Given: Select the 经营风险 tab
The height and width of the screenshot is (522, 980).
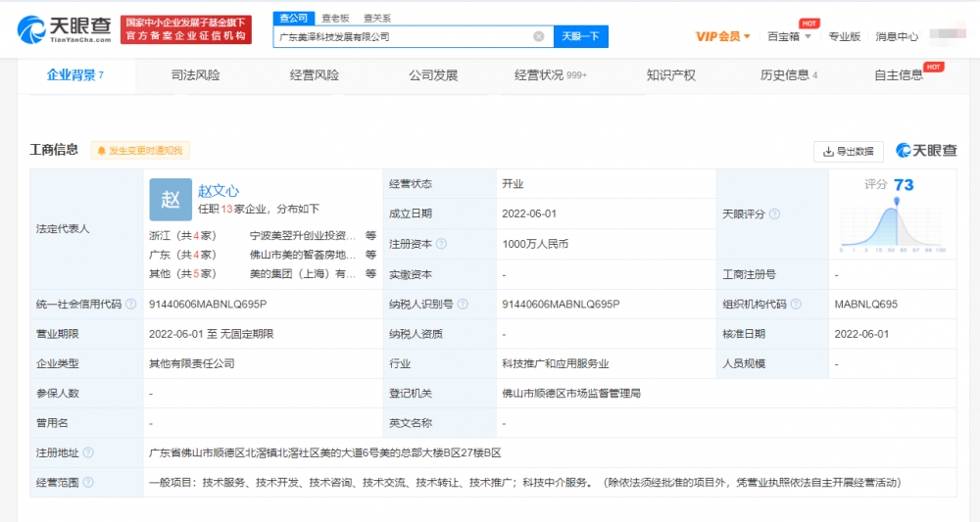Looking at the screenshot, I should coord(314,75).
